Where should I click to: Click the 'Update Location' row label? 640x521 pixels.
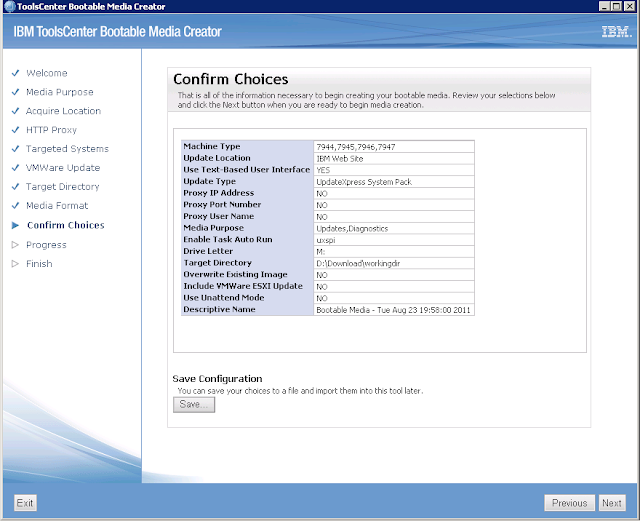[217, 158]
